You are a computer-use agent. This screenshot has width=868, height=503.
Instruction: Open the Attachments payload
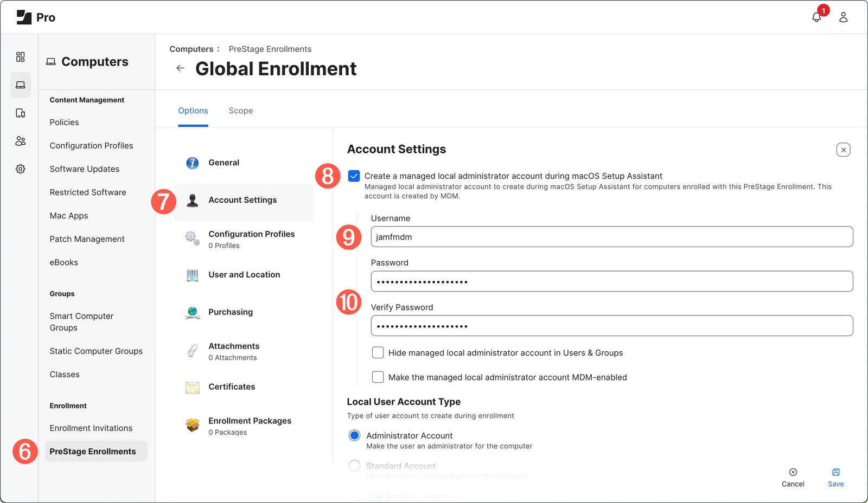pyautogui.click(x=233, y=346)
